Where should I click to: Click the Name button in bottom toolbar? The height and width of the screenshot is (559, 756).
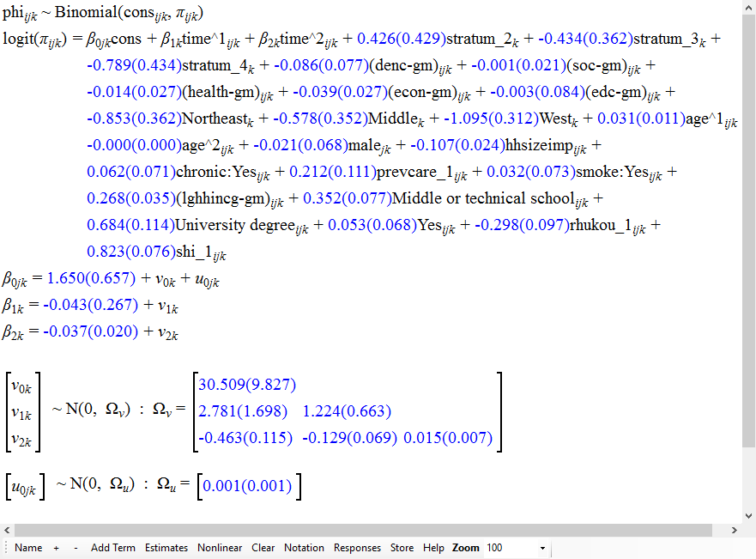pos(28,548)
